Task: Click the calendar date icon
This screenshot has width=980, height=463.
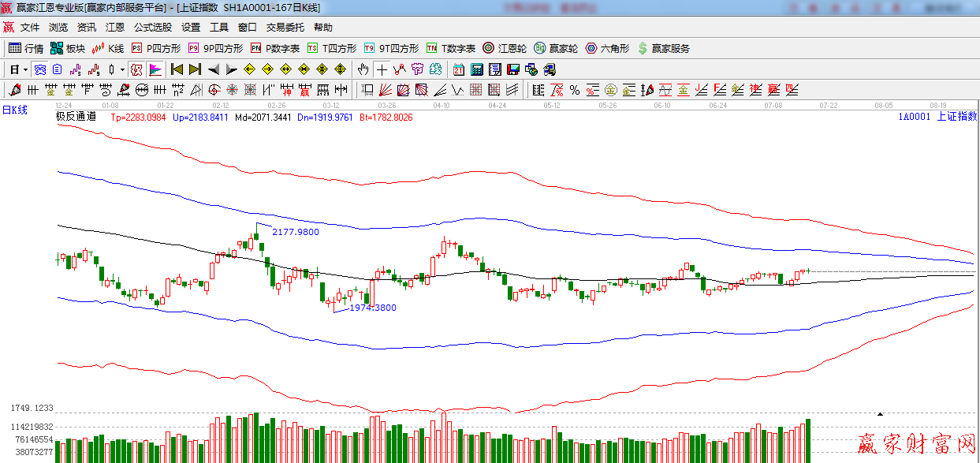Action: click(458, 69)
